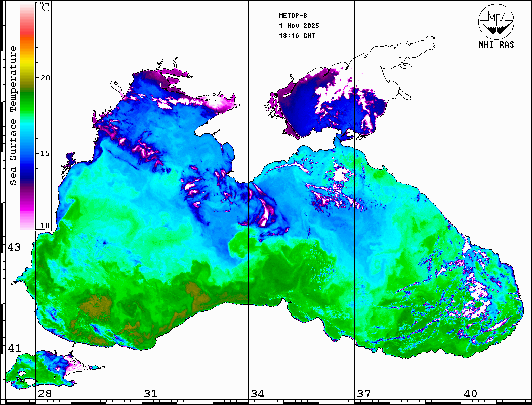Click the vertical Sea Surface Temperature title
The image size is (532, 405).
[x=13, y=115]
